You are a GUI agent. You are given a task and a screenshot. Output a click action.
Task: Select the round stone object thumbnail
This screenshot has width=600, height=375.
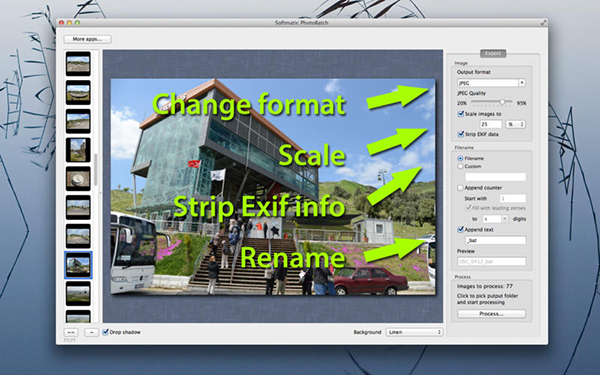point(78,179)
